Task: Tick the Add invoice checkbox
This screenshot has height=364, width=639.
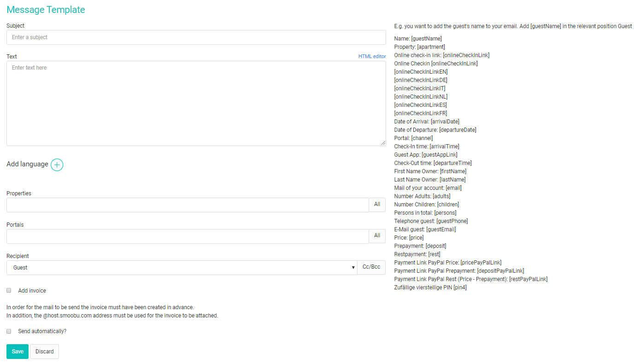Action: (x=9, y=291)
